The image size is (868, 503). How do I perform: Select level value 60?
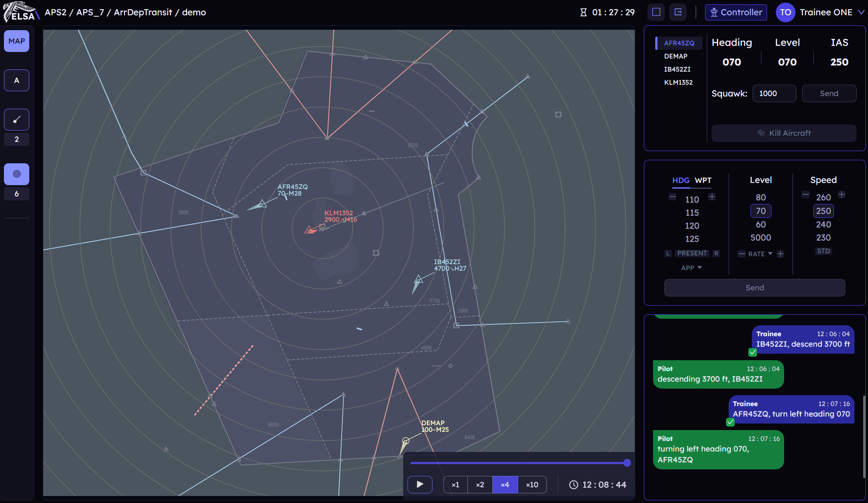point(761,224)
